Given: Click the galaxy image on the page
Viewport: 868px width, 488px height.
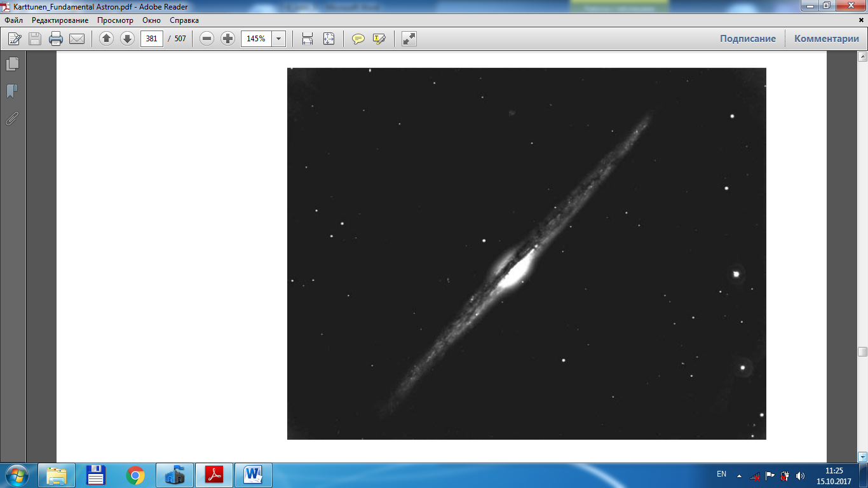Looking at the screenshot, I should click(526, 254).
